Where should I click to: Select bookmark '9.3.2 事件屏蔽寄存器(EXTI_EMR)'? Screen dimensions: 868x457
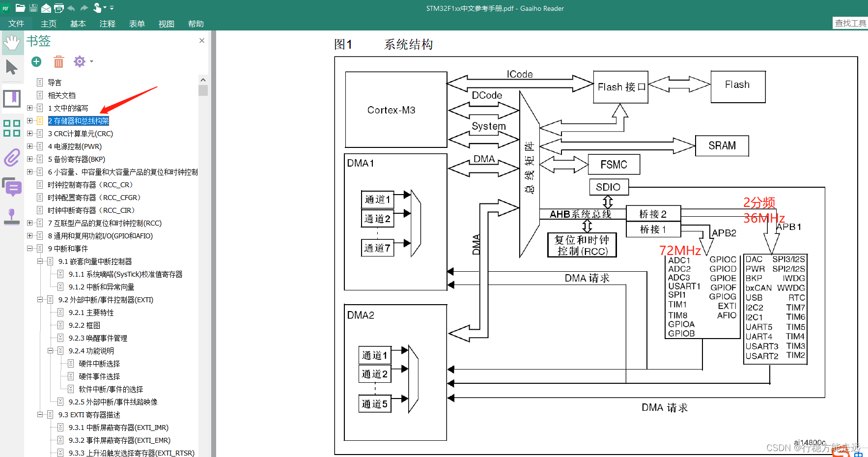[x=119, y=440]
